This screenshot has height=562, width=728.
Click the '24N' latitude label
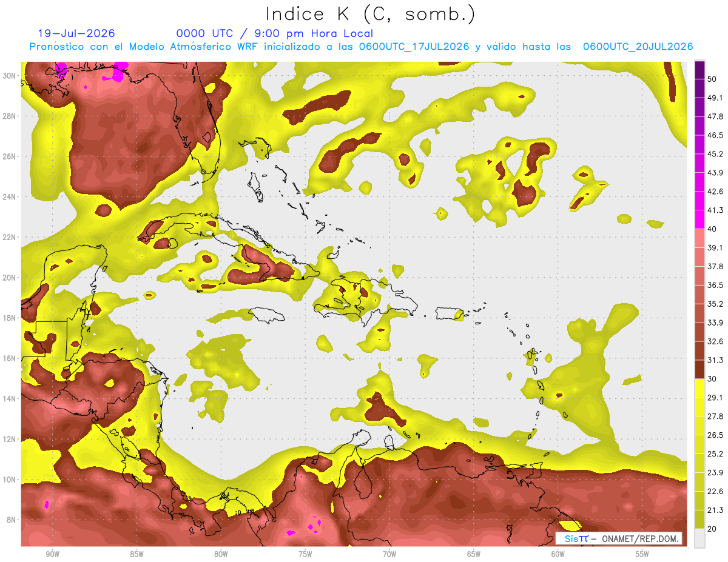click(x=10, y=196)
